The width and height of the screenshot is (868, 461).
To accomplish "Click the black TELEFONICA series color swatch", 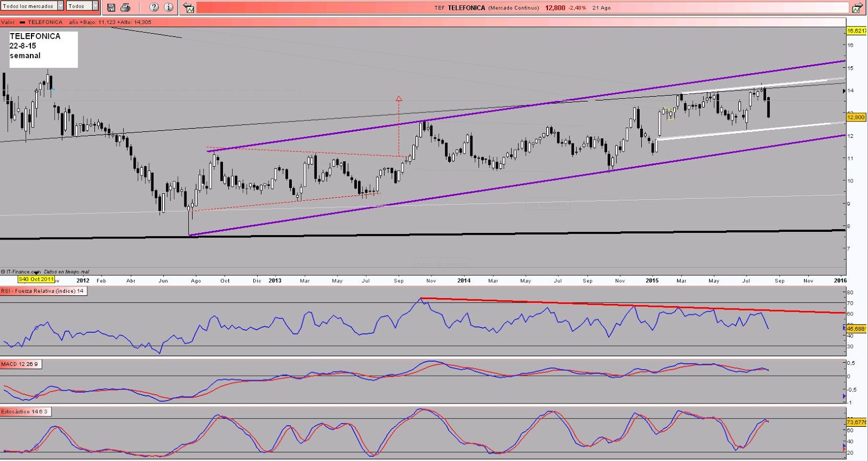I will point(23,22).
